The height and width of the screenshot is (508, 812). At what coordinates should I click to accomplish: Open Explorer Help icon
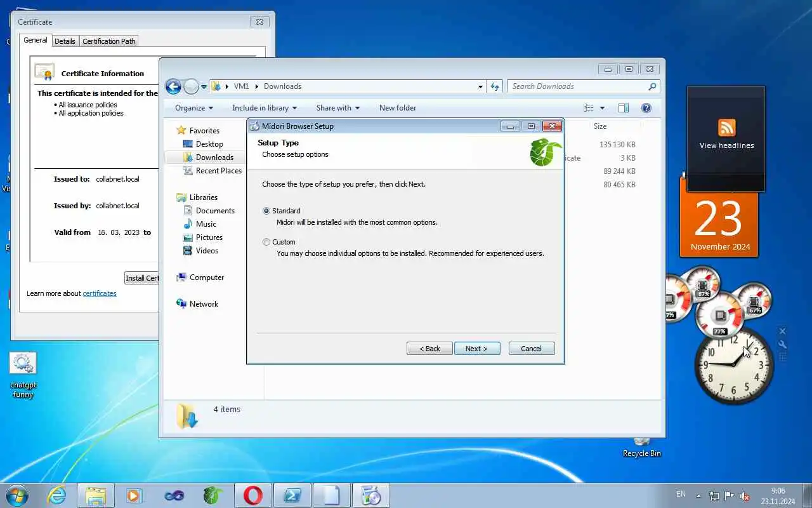(646, 108)
